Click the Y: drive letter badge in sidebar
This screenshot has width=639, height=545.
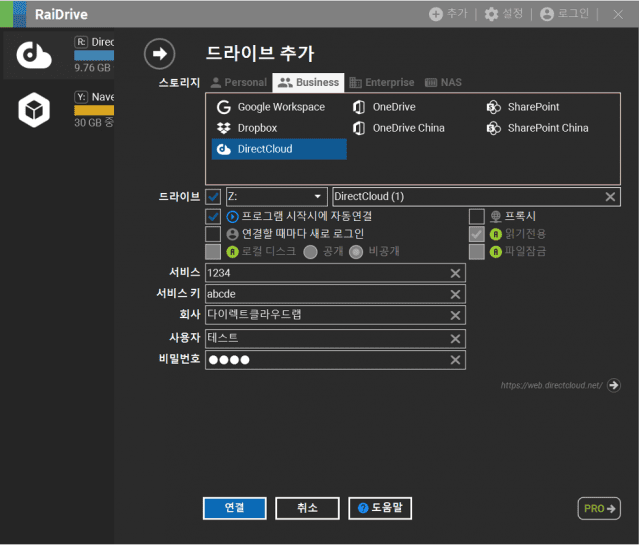click(x=81, y=97)
